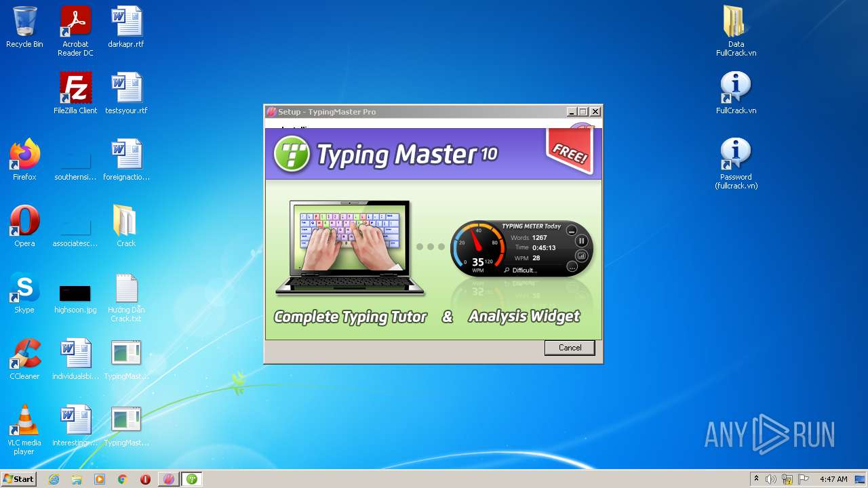The image size is (868, 488).
Task: Open Windows Media Player taskbar icon
Action: [x=100, y=479]
